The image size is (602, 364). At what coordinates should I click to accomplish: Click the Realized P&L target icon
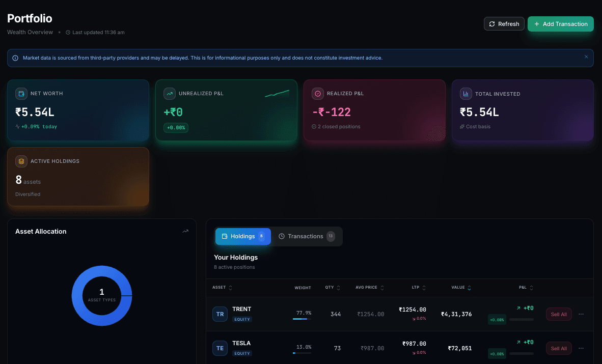tap(317, 94)
